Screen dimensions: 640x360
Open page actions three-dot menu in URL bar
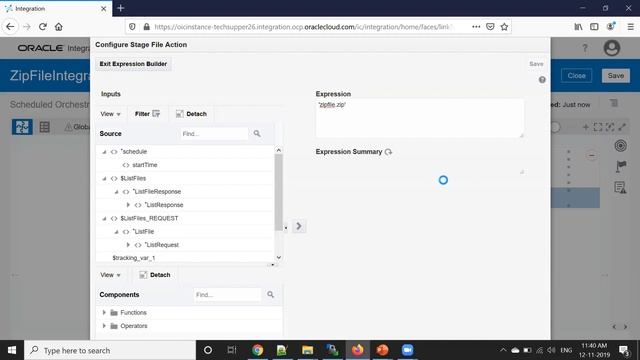[x=476, y=27]
